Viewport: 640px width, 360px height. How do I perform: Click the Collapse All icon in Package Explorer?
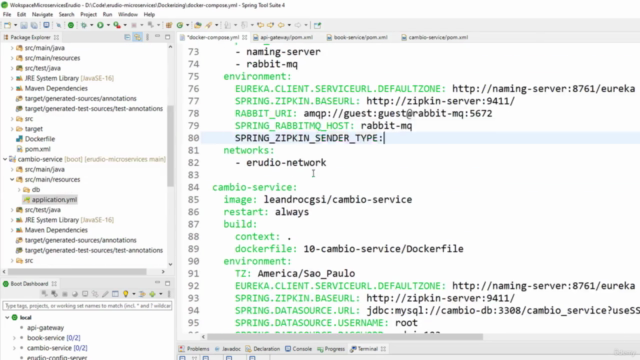(x=127, y=37)
